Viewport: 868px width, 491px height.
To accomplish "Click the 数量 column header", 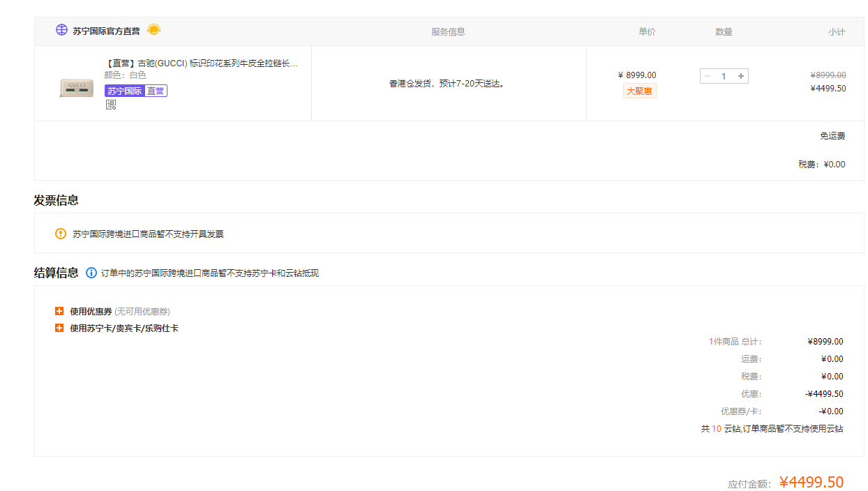I will (x=724, y=32).
